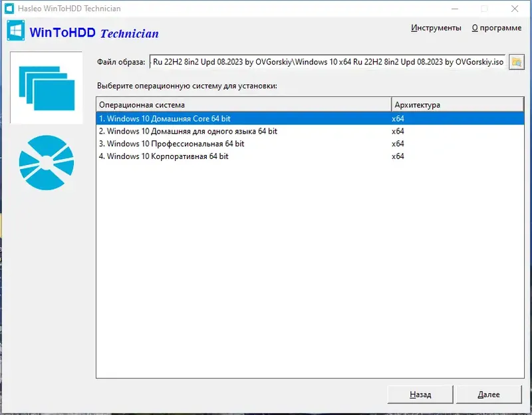Image resolution: width=532 pixels, height=415 pixels.
Task: Click x64 value in Профессиональная row
Action: point(398,144)
